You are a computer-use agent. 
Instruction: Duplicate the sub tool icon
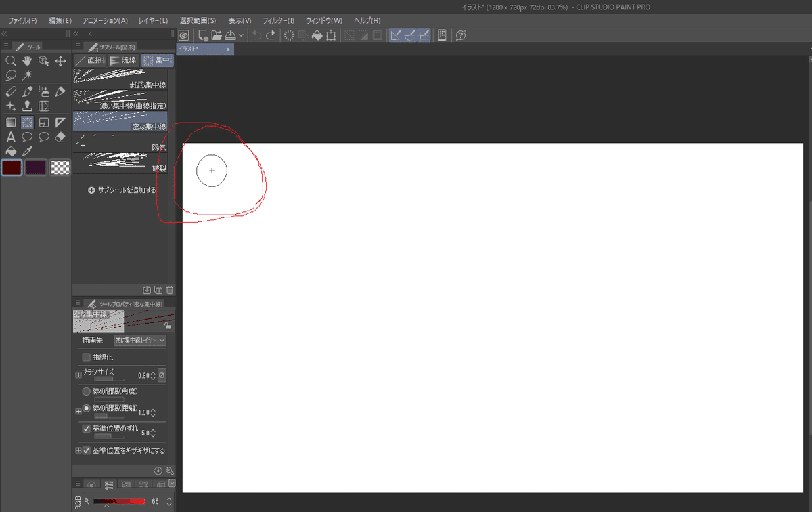158,290
